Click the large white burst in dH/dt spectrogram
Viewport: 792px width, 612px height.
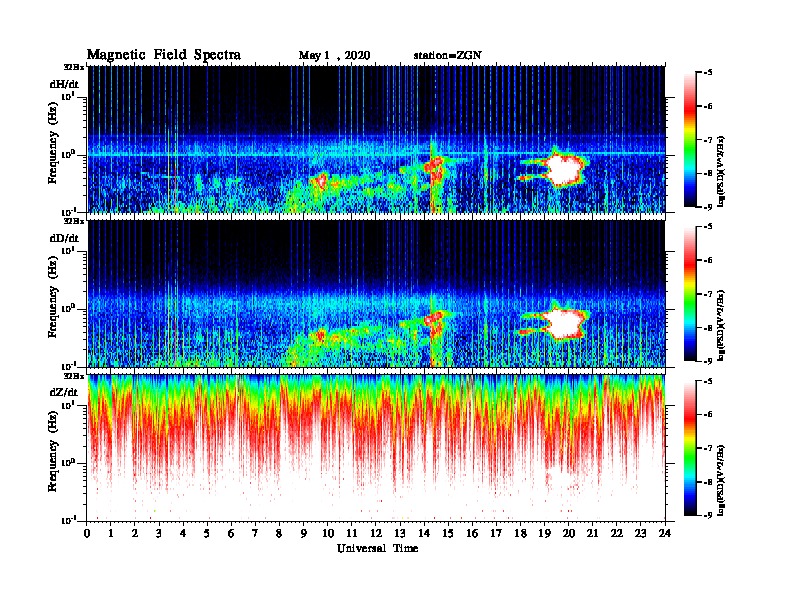coord(563,169)
